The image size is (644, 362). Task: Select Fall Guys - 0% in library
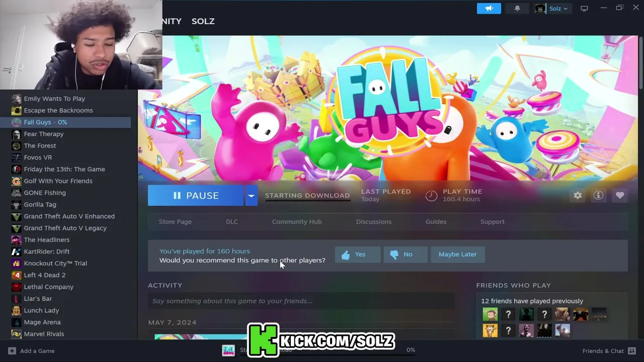tap(65, 122)
